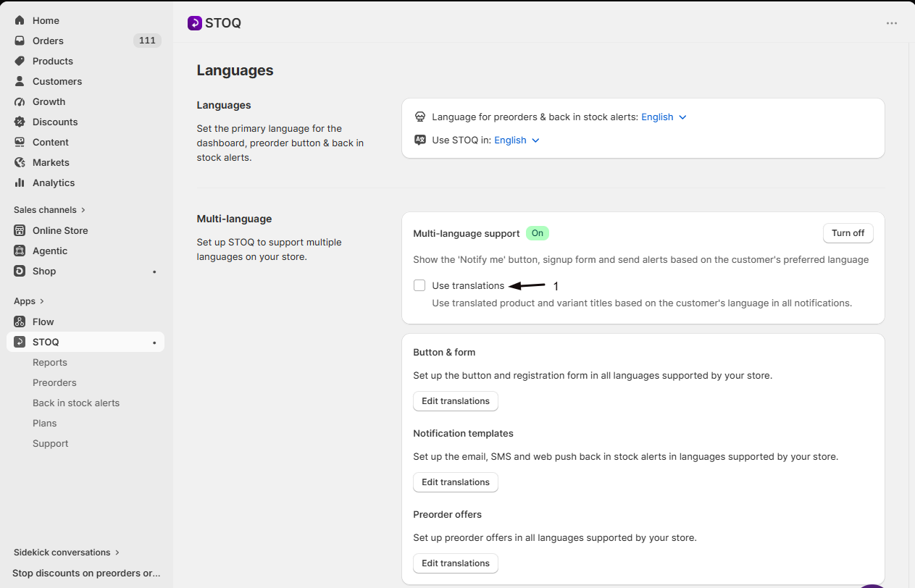Open the three-dot more actions menu
This screenshot has height=588, width=915.
892,23
